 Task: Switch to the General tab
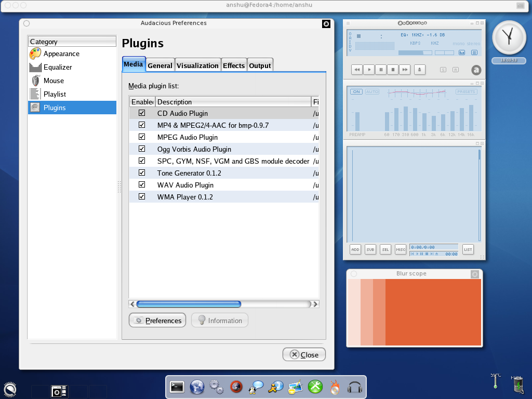point(160,65)
